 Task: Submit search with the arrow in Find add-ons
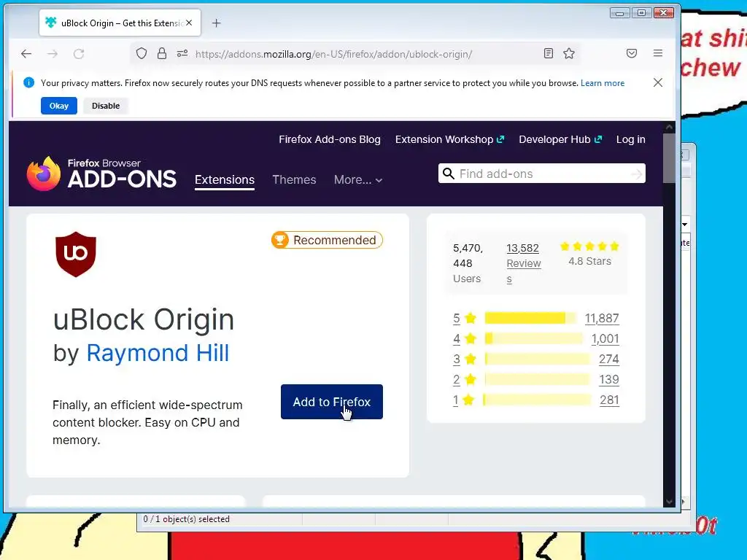click(x=636, y=174)
